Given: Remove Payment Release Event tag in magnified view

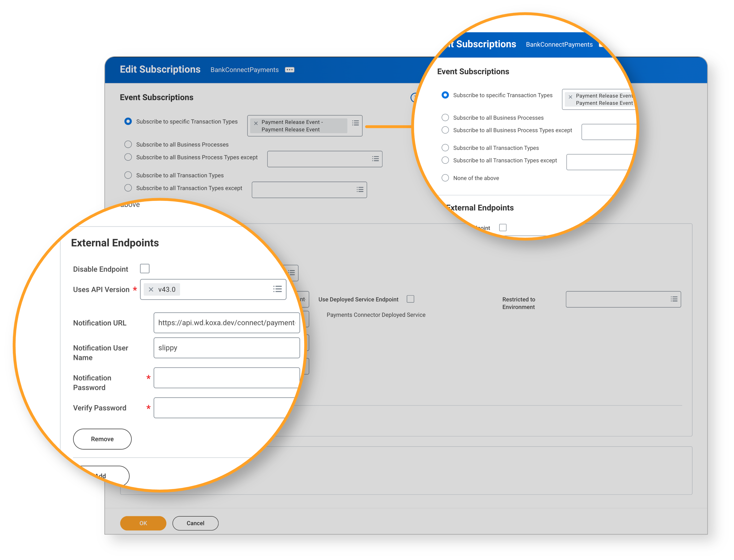Looking at the screenshot, I should [x=570, y=97].
